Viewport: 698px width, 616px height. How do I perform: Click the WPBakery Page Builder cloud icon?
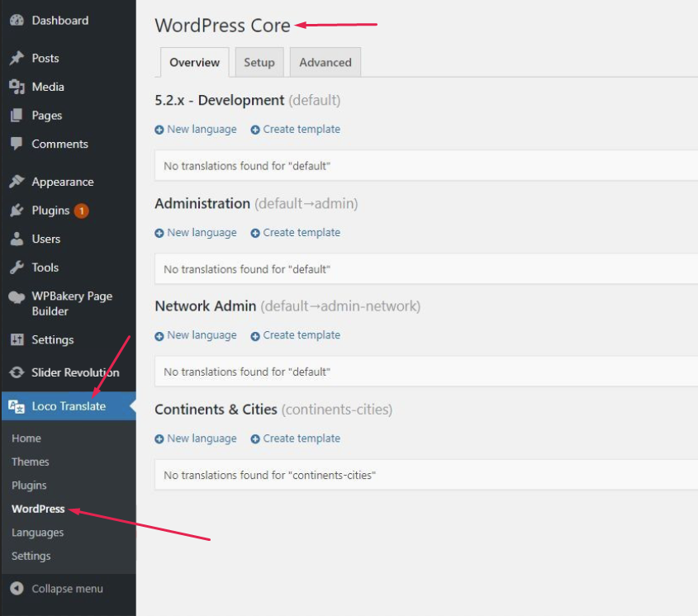17,297
